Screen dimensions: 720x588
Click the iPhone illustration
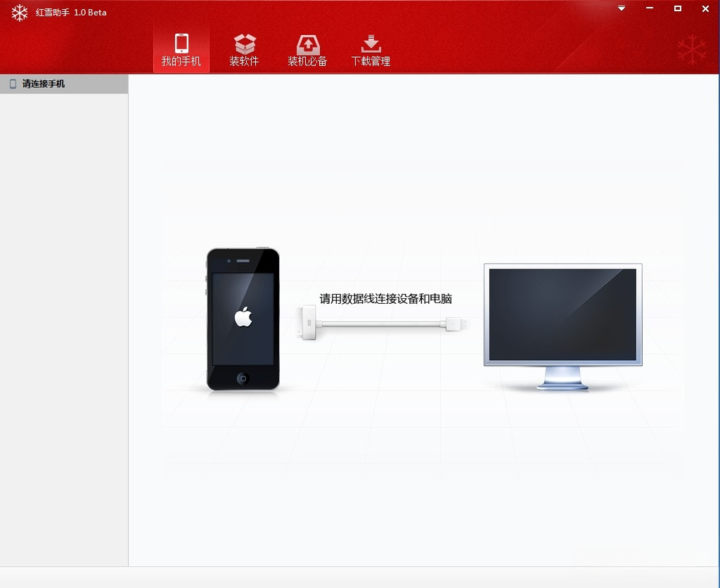pos(243,319)
